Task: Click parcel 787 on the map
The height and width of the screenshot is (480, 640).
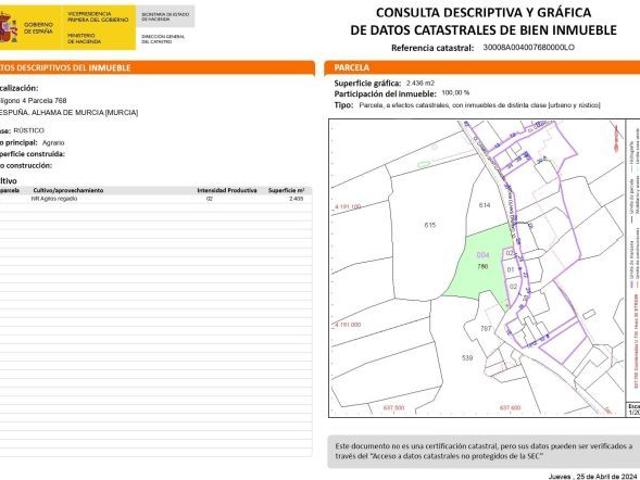Action: pyautogui.click(x=486, y=329)
